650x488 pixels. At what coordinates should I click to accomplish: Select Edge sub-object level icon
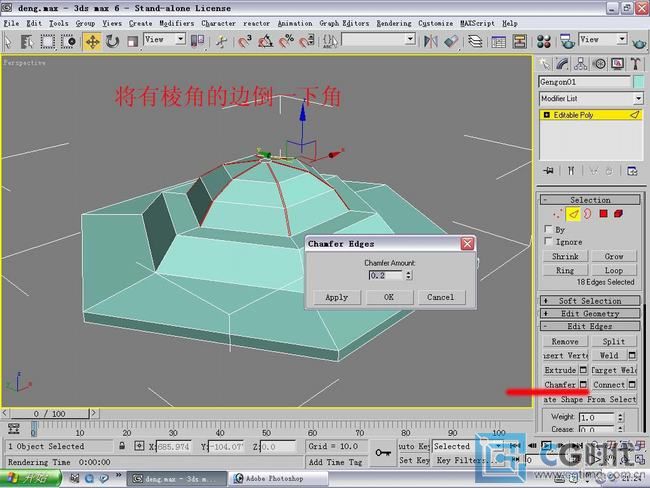pos(573,214)
